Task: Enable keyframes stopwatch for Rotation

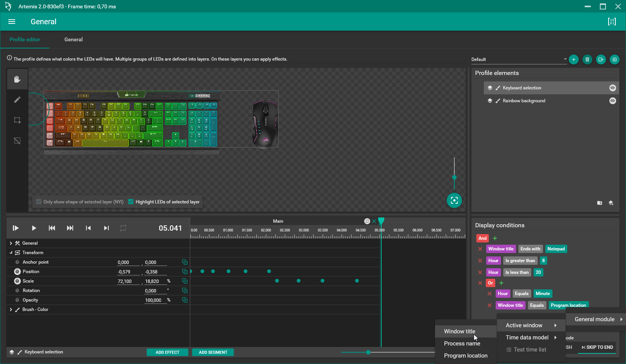Action: (17, 291)
